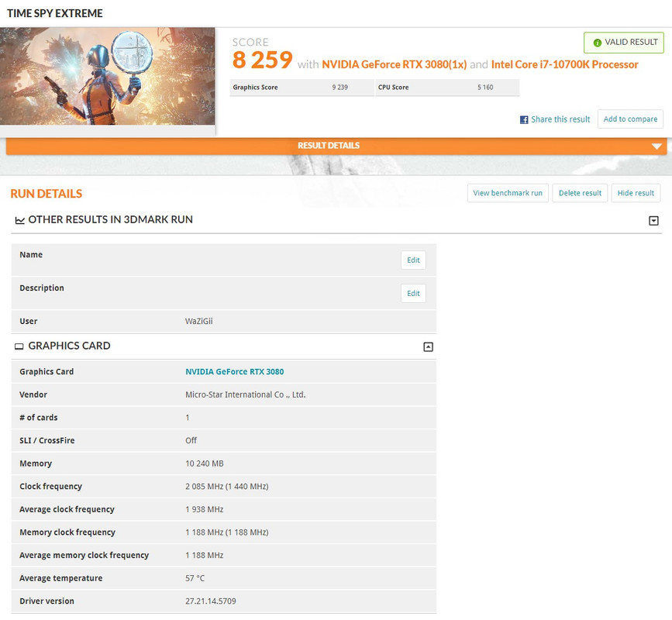Edit the Description field
The image size is (672, 620).
413,294
